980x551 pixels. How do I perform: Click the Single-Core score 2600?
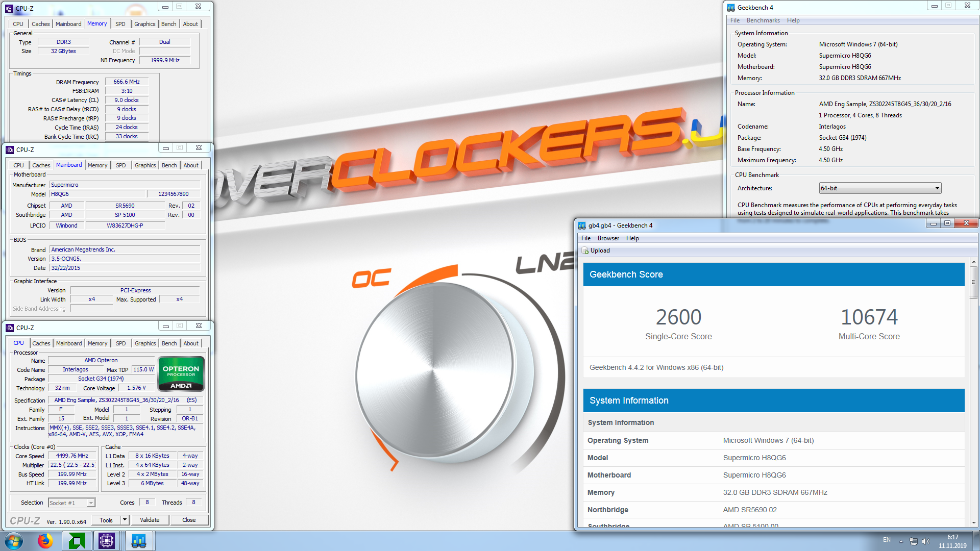pos(678,317)
